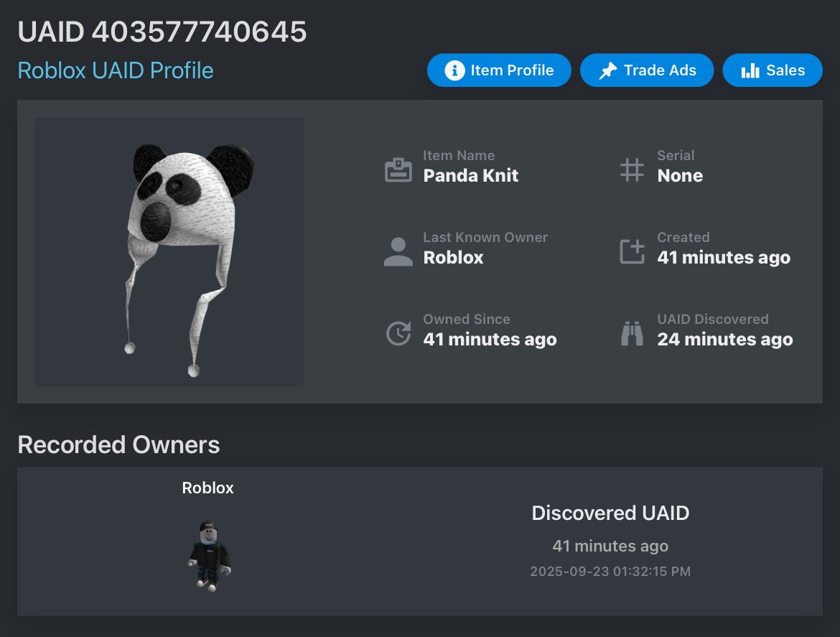Select the Panda Knit item name
Viewport: 840px width, 637px height.
tap(471, 176)
